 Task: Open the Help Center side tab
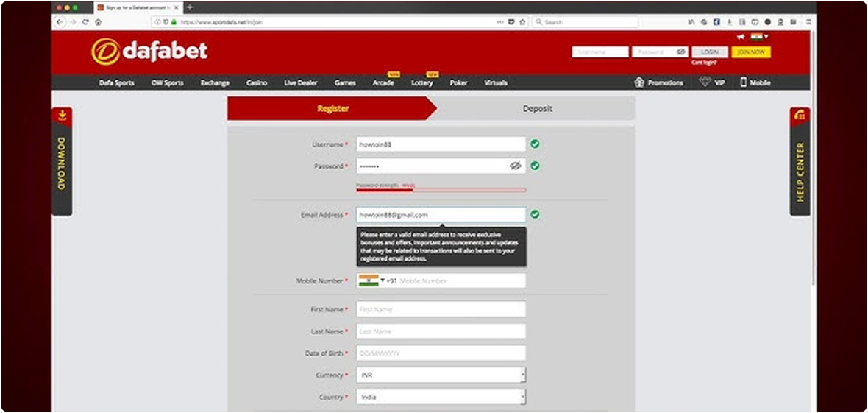point(800,161)
